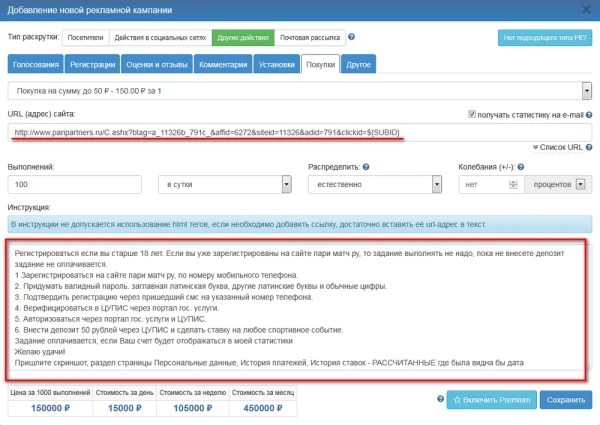Open the естественно distribution dropdown
Viewport: 600px width, 425px height.
(x=373, y=185)
